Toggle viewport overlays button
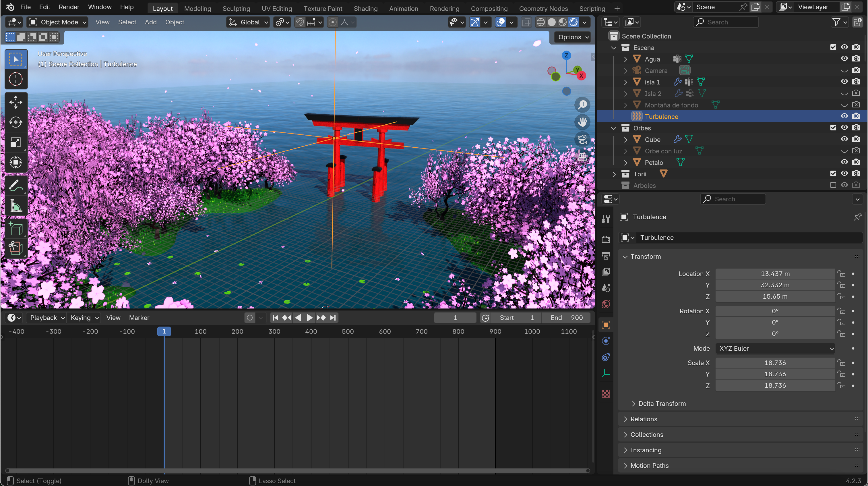Screen dimensions: 868x486 (501, 22)
